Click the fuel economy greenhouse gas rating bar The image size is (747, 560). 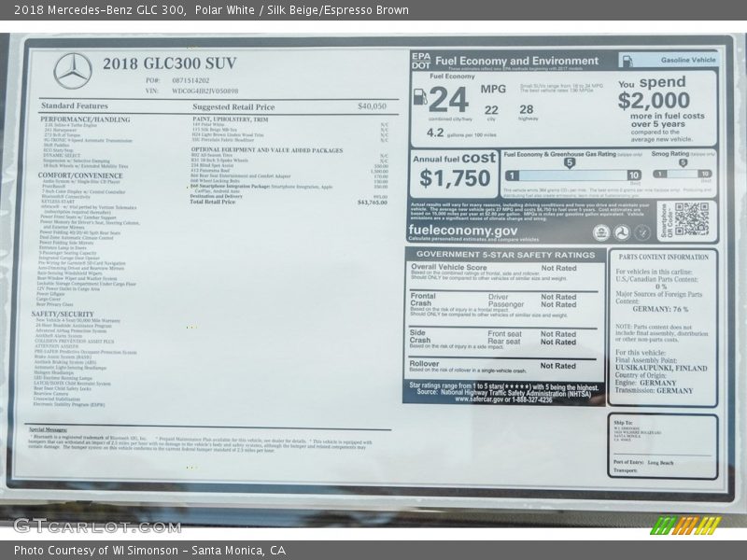pyautogui.click(x=572, y=175)
